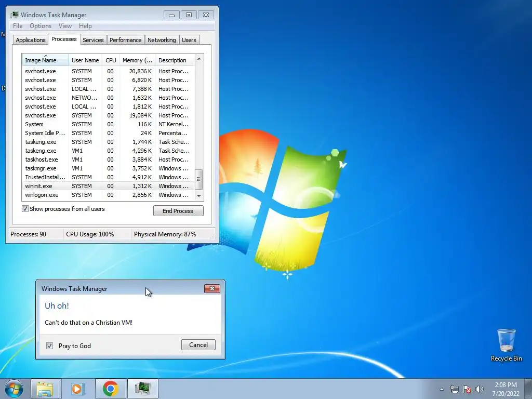Launch Windows Media Player from the taskbar
This screenshot has height=399, width=532.
(x=77, y=389)
